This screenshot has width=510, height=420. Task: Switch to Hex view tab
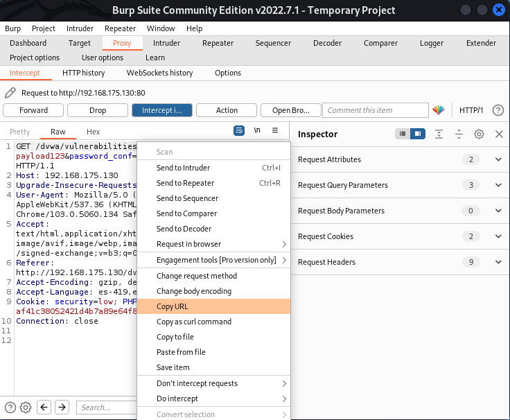point(93,132)
